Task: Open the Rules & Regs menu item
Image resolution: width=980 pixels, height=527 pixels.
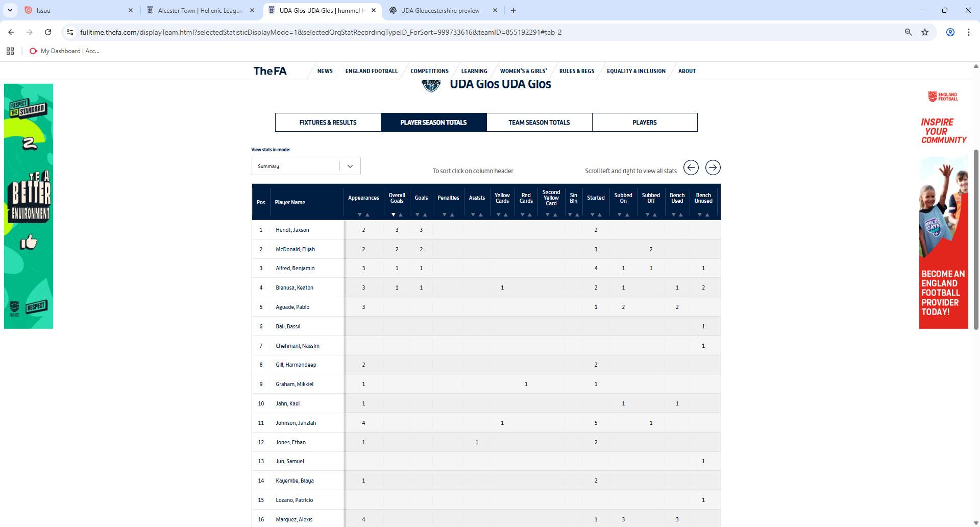Action: (577, 71)
